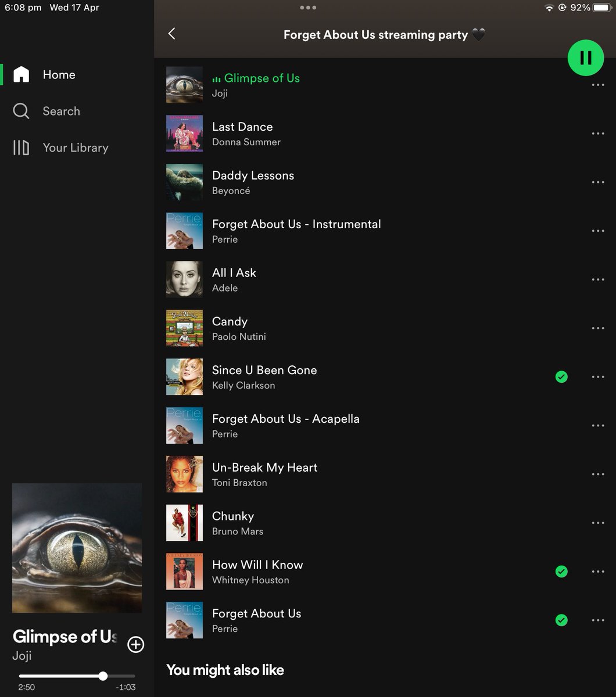Screen dimensions: 616x697
Task: Toggle saved checkmark on How Will I Know
Action: (561, 572)
